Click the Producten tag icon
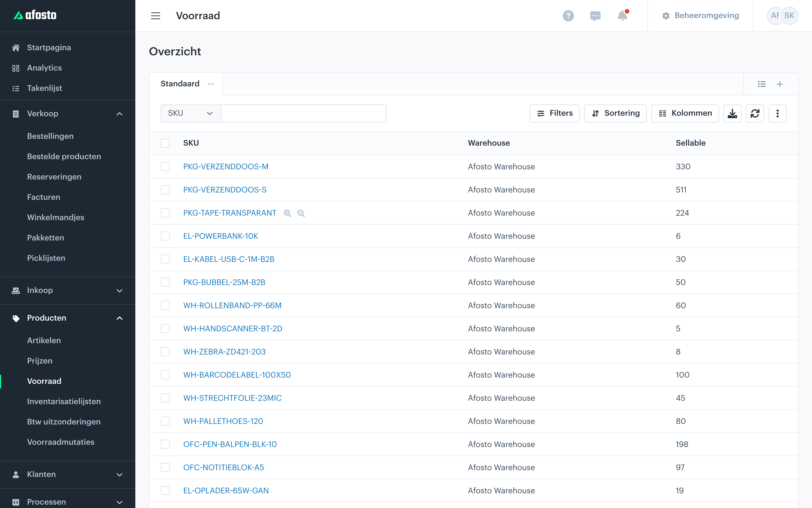812x508 pixels. click(x=16, y=318)
